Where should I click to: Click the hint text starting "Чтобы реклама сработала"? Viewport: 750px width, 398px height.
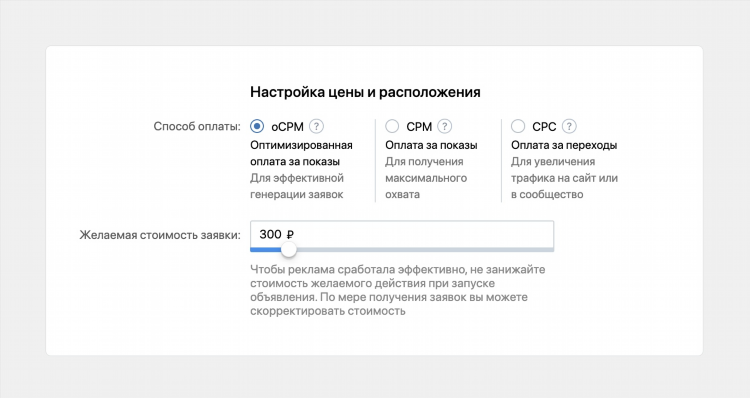pyautogui.click(x=397, y=290)
